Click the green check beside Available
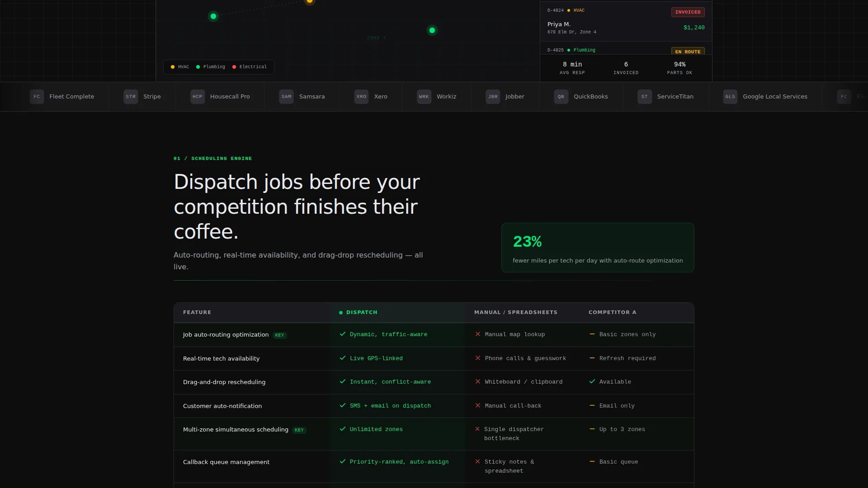The image size is (868, 488). [592, 381]
